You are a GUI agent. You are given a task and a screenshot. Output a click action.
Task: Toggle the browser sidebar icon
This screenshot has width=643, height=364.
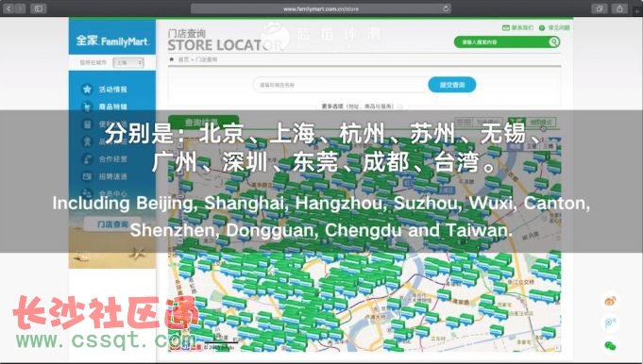(38, 8)
